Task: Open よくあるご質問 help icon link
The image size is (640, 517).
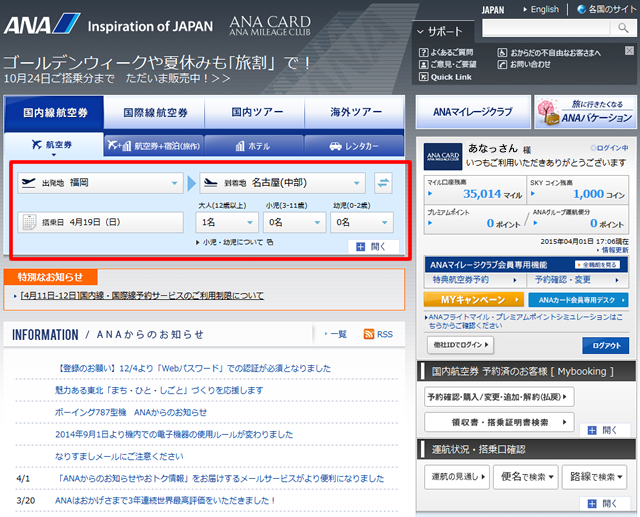Action: [446, 52]
